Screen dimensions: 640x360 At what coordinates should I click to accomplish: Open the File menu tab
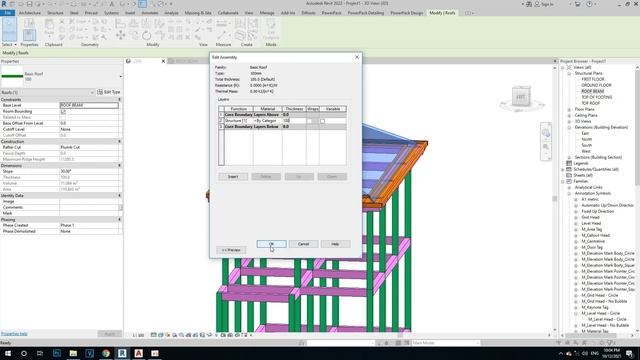(7, 13)
